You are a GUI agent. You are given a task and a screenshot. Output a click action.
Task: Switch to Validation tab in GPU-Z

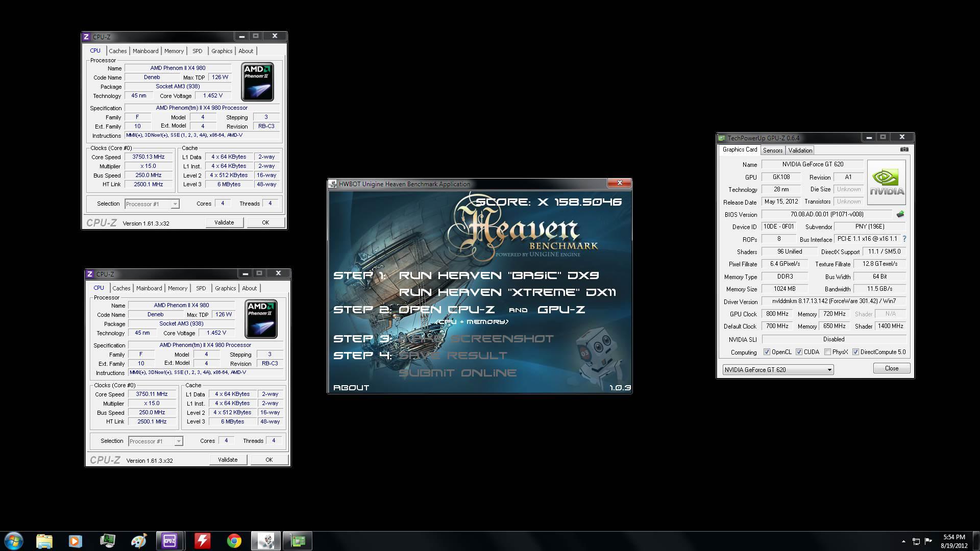[x=800, y=151]
